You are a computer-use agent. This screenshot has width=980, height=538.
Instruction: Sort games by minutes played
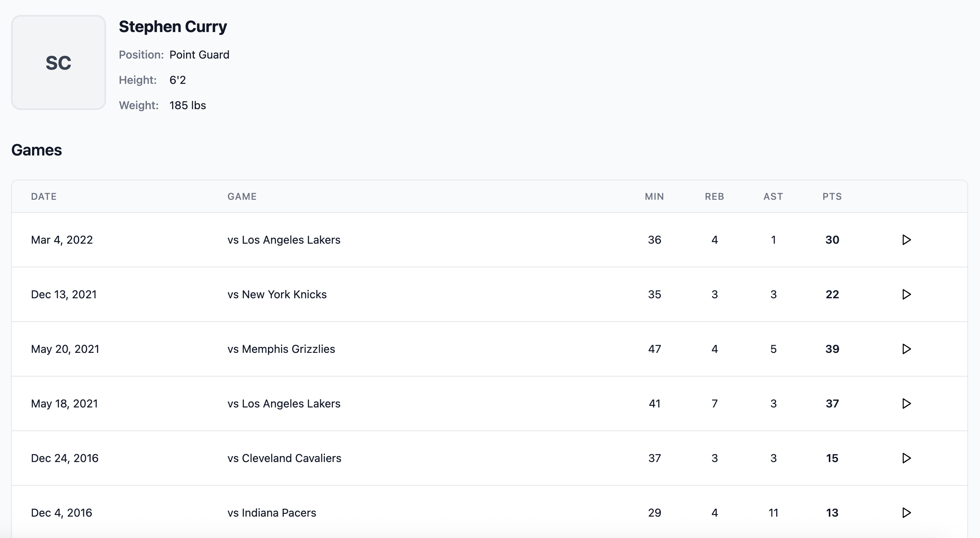[x=654, y=196]
